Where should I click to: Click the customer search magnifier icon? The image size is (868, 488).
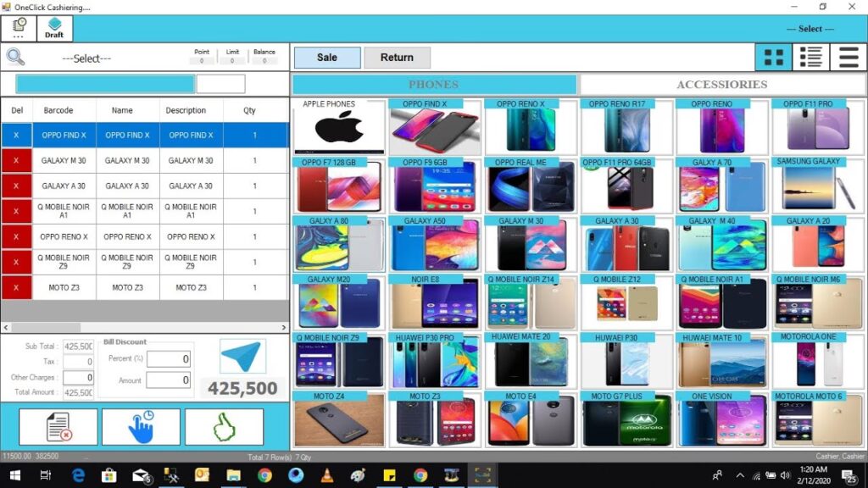[x=15, y=58]
